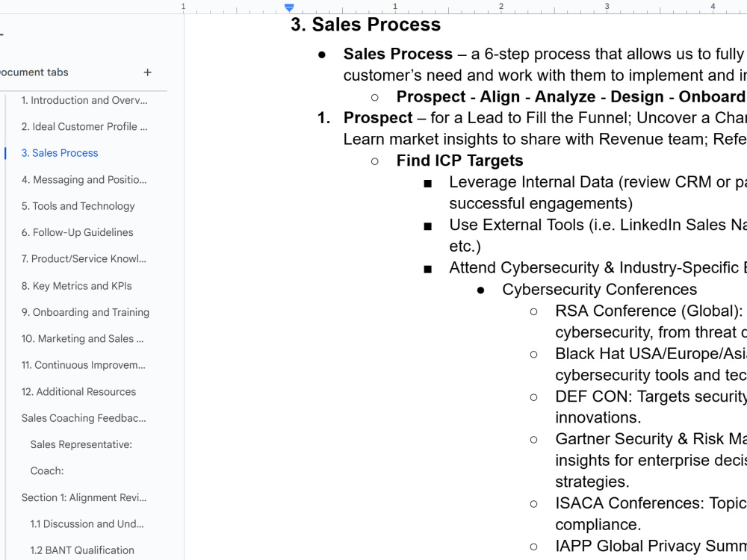Open the '1. Introduction and Overv...' tab
The image size is (747, 560).
pyautogui.click(x=84, y=100)
